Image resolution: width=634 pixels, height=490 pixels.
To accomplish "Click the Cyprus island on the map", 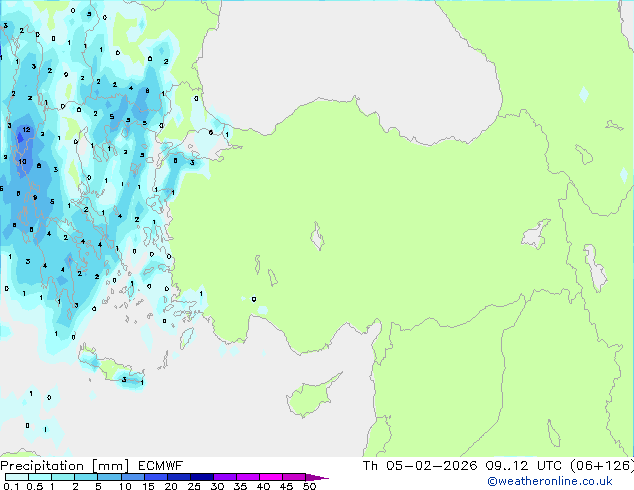I will click(x=311, y=396).
